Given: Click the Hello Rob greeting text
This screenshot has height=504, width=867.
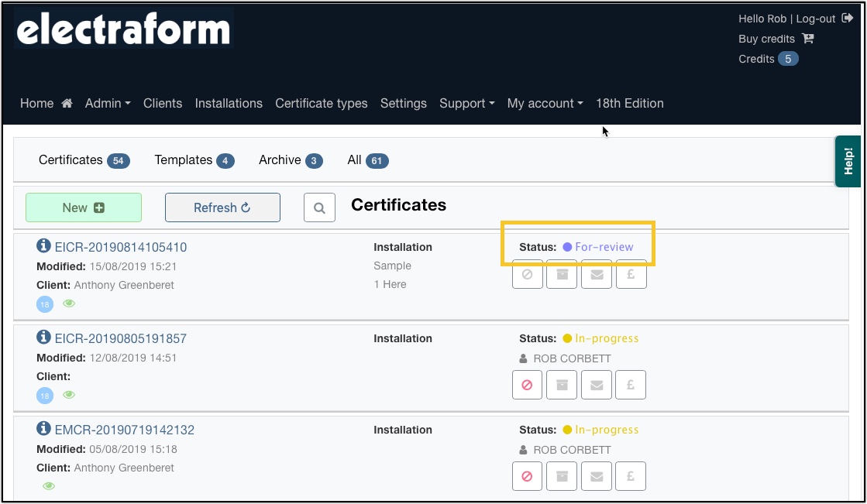Looking at the screenshot, I should (762, 19).
